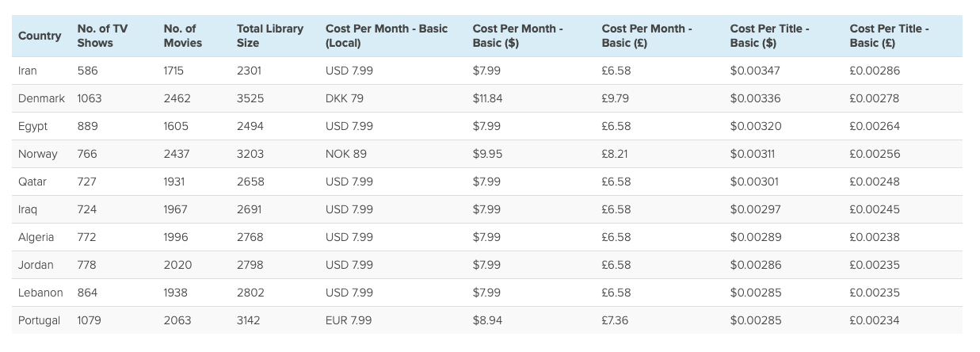Select the DKK 79 local cost cell
This screenshot has height=352, width=980.
345,98
